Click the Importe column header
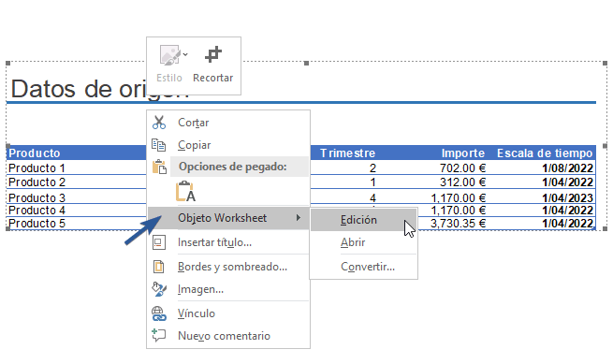 [463, 153]
